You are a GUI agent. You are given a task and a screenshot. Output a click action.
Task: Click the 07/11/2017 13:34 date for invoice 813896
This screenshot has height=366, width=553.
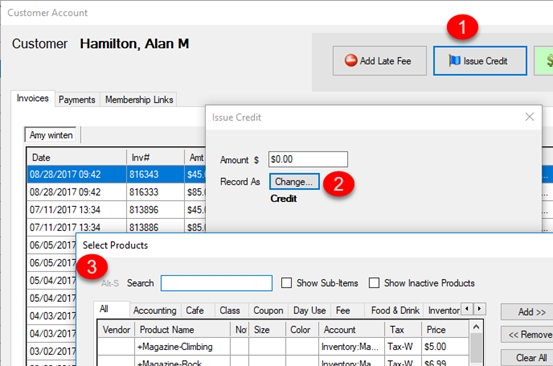65,209
